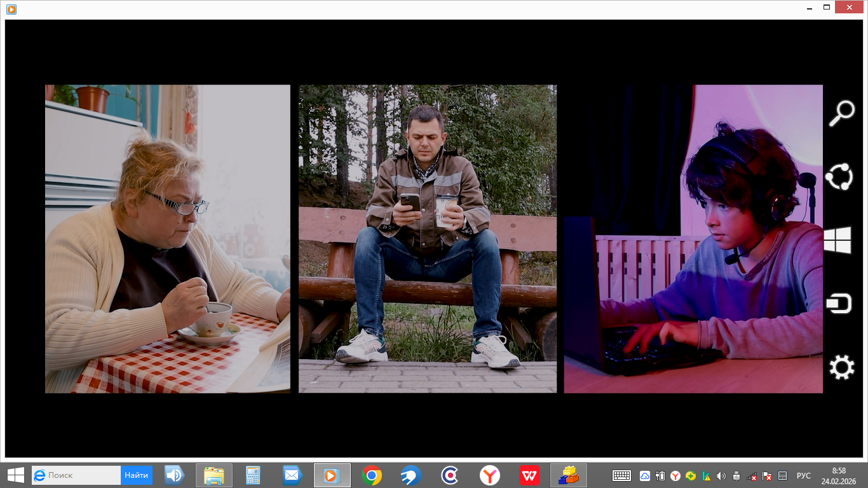
Task: Open the Devices charm
Action: [838, 304]
